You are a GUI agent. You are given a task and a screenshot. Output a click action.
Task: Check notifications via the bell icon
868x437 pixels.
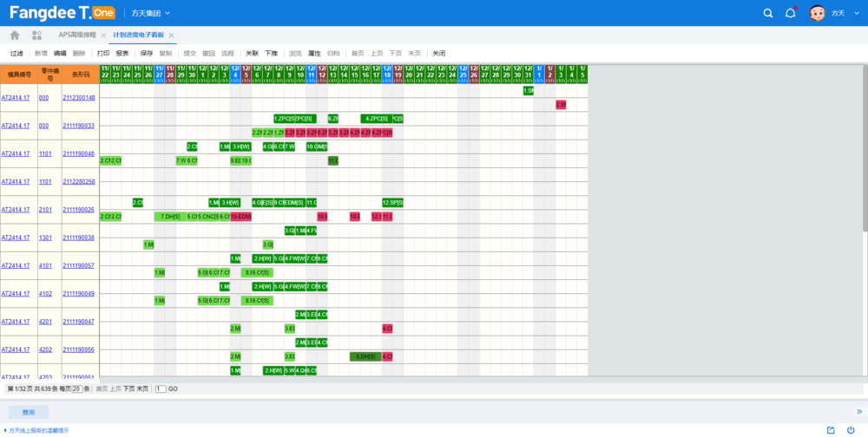(791, 13)
